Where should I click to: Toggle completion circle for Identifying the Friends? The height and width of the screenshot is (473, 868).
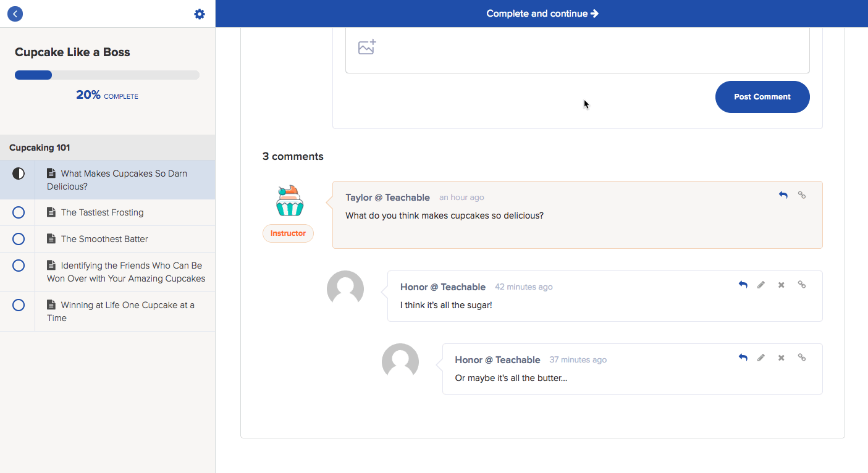pos(19,266)
